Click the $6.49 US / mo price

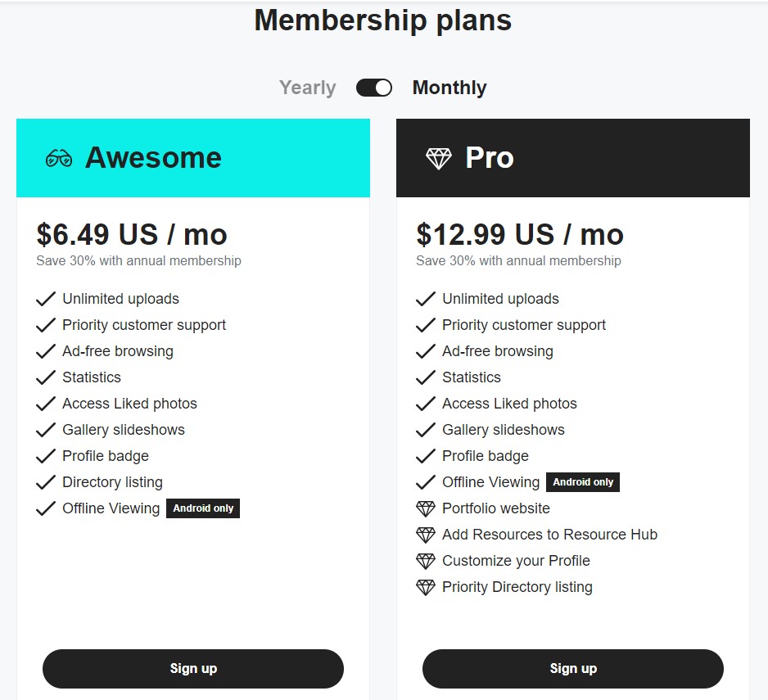[x=132, y=235]
